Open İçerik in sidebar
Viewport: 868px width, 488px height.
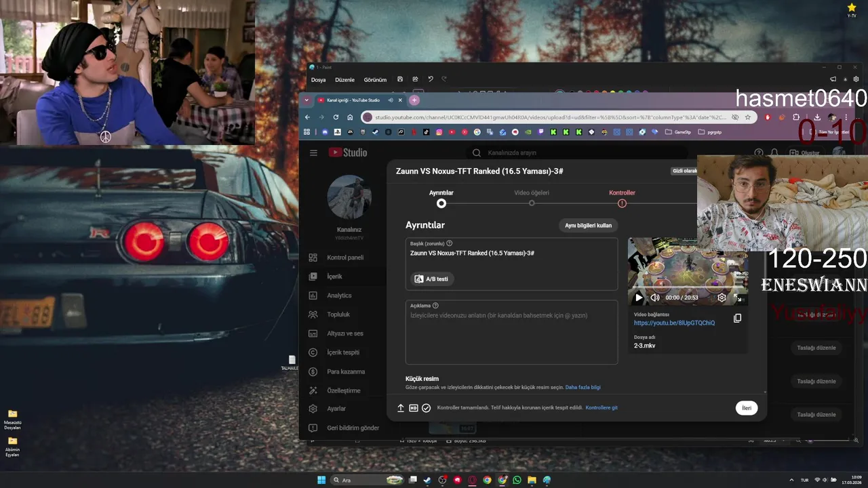(x=342, y=277)
